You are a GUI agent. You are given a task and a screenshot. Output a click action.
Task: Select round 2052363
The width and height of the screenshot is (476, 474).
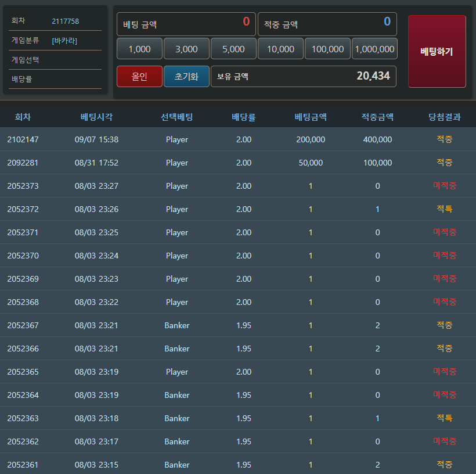click(23, 418)
